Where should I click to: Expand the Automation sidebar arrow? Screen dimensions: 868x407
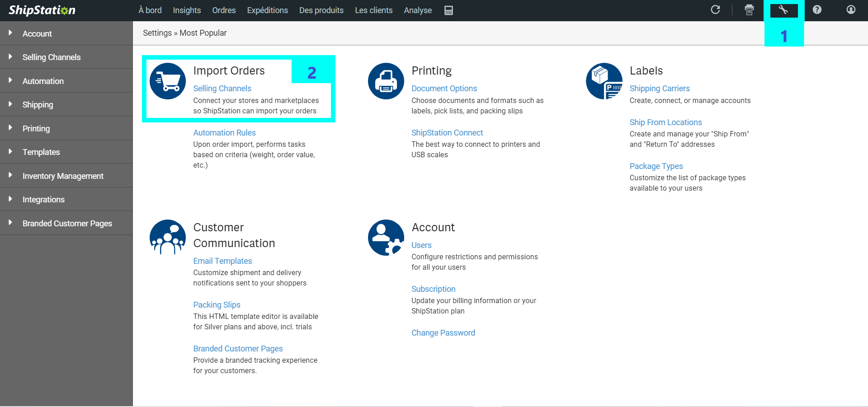point(10,80)
